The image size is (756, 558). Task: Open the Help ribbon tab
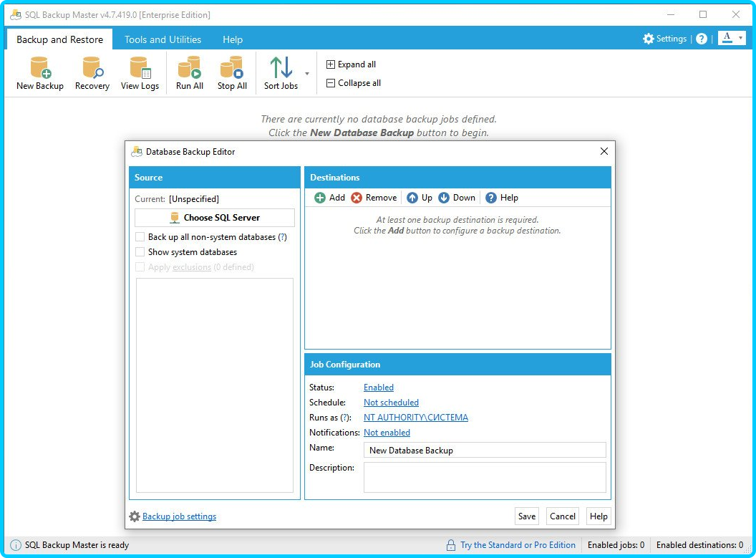[233, 39]
